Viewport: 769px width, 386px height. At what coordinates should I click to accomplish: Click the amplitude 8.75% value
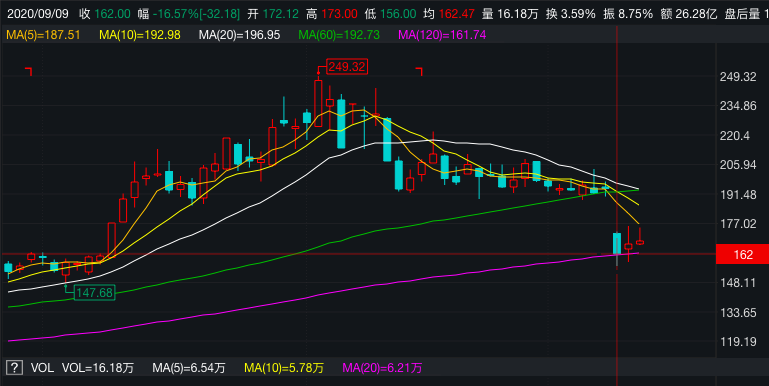[x=635, y=14]
